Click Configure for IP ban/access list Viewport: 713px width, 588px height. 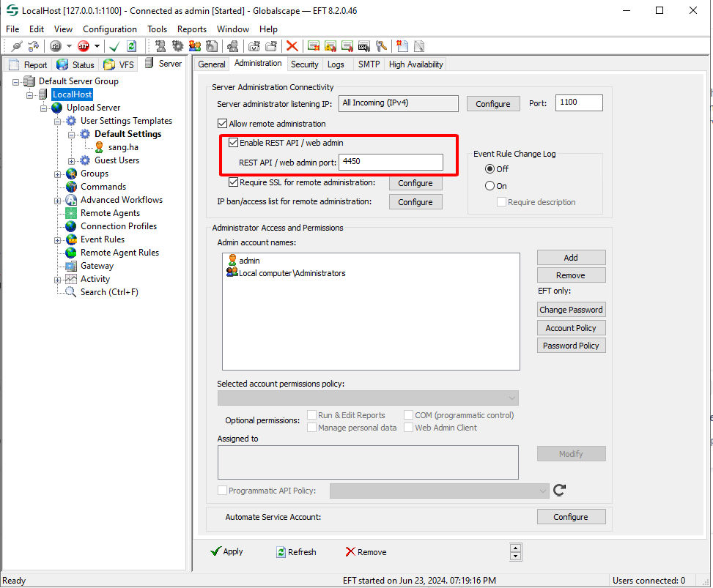click(415, 202)
